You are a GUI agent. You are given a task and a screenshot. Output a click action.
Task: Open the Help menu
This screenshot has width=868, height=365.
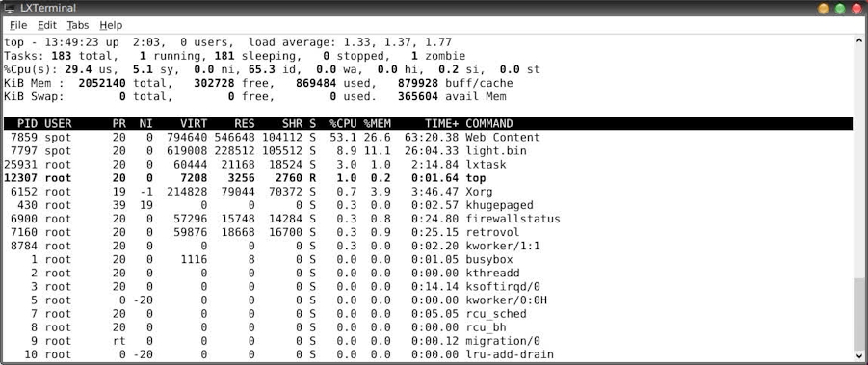pos(111,25)
